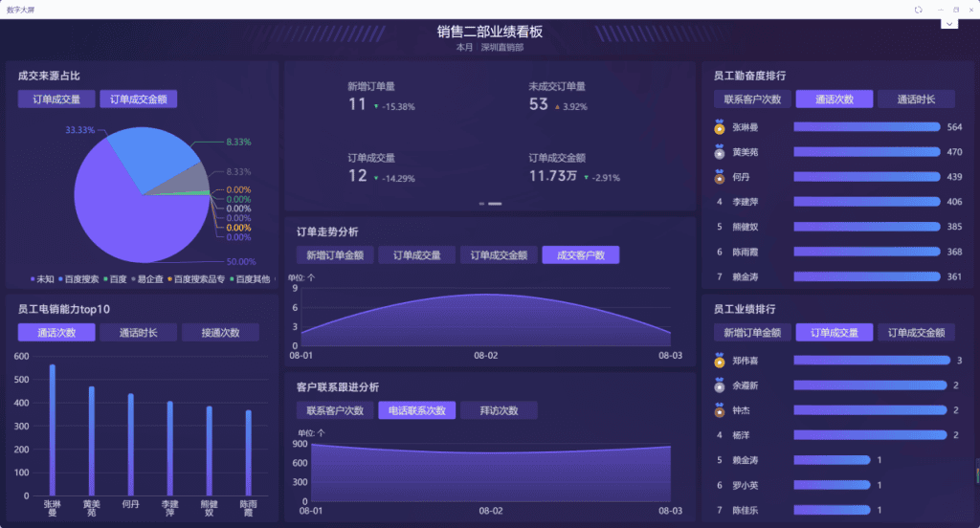Open the 深圳直销部 department selector
980x528 pixels.
tap(502, 47)
